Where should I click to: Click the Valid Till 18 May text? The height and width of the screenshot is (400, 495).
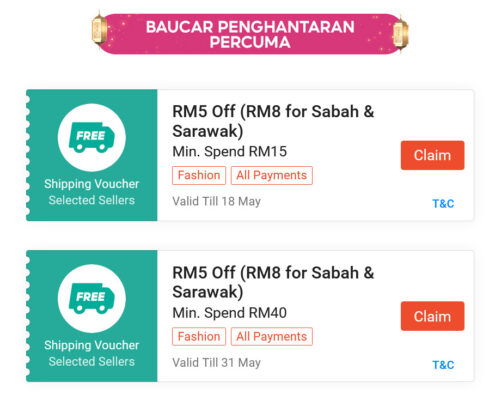coord(216,201)
